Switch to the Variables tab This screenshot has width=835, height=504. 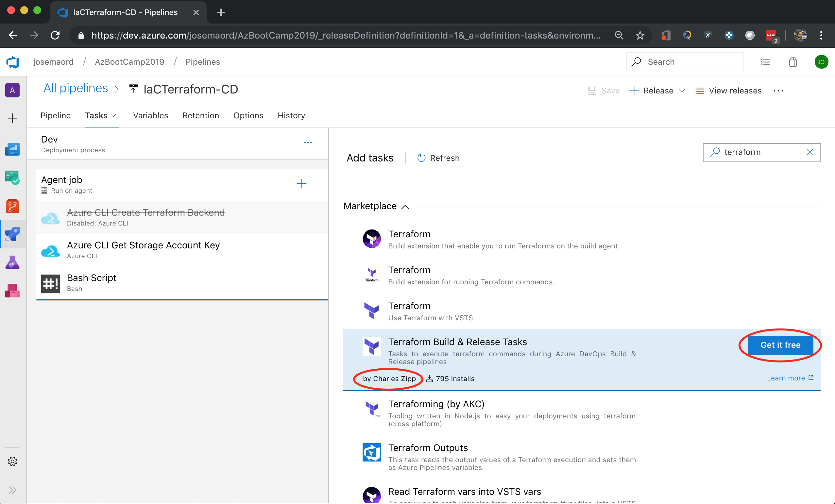click(x=150, y=115)
